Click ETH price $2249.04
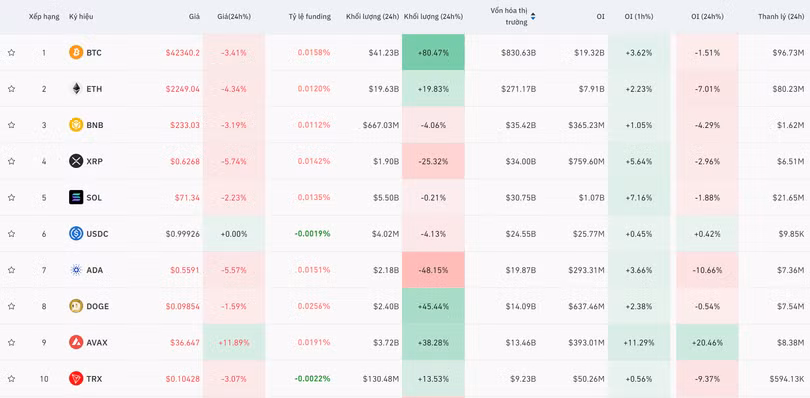The width and height of the screenshot is (810, 398). (183, 89)
